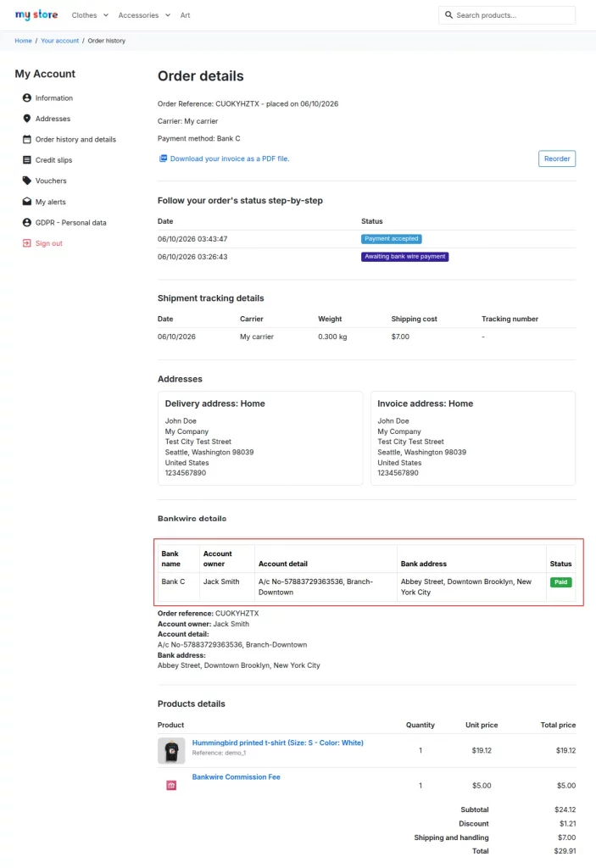This screenshot has width=596, height=868.
Task: Click the Order history calendar icon
Action: pyautogui.click(x=26, y=140)
